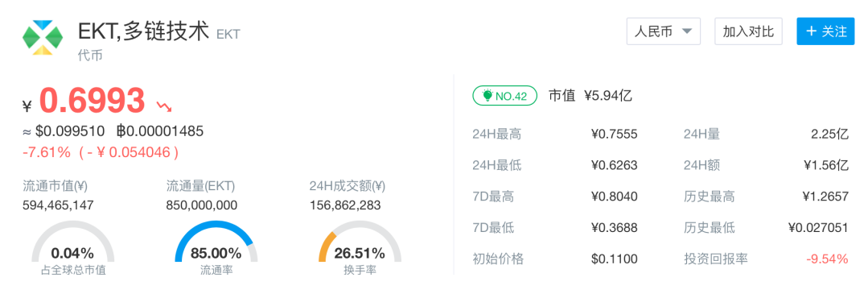868x294 pixels.
Task: Click the plus icon on 关注 button
Action: click(x=812, y=31)
